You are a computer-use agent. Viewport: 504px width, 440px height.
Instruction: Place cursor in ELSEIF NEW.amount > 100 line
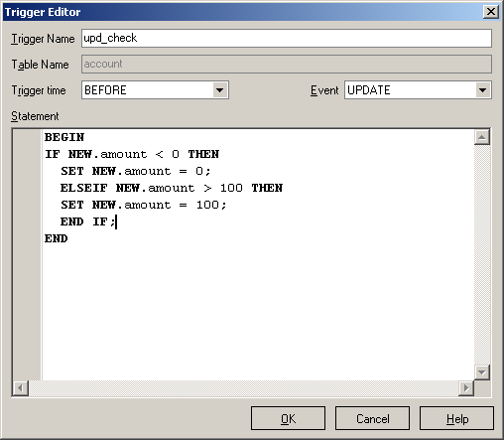click(x=172, y=188)
